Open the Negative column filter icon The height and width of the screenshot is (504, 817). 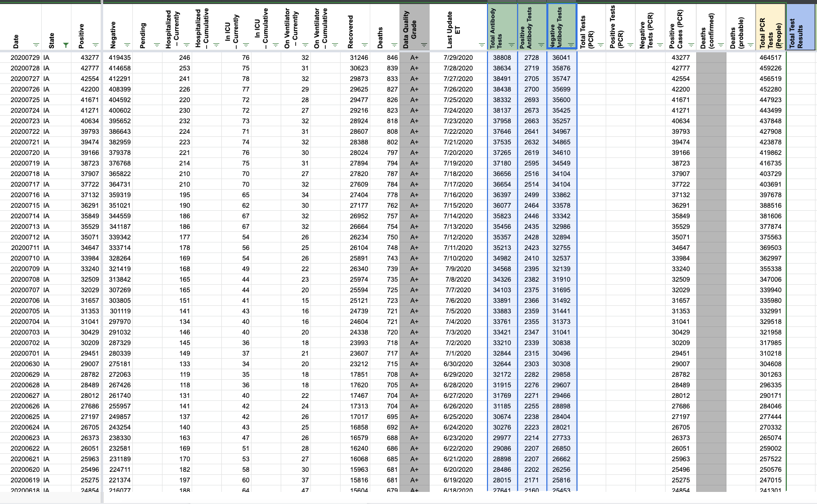pyautogui.click(x=127, y=45)
